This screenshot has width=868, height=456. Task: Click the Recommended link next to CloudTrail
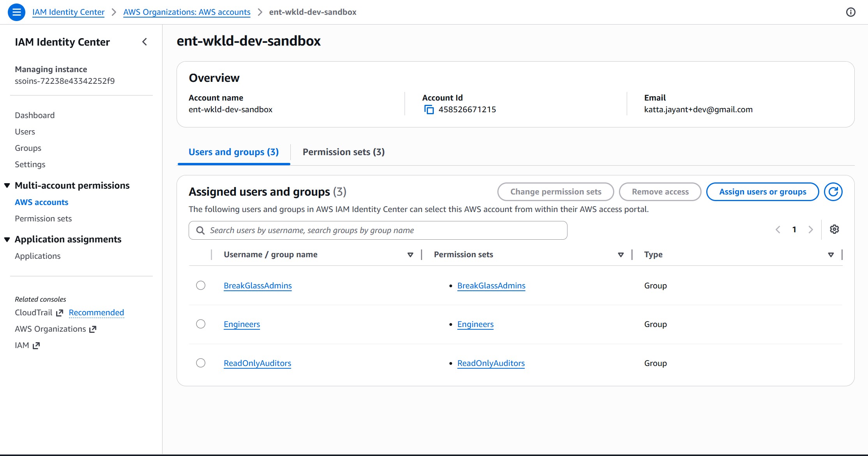coord(96,313)
